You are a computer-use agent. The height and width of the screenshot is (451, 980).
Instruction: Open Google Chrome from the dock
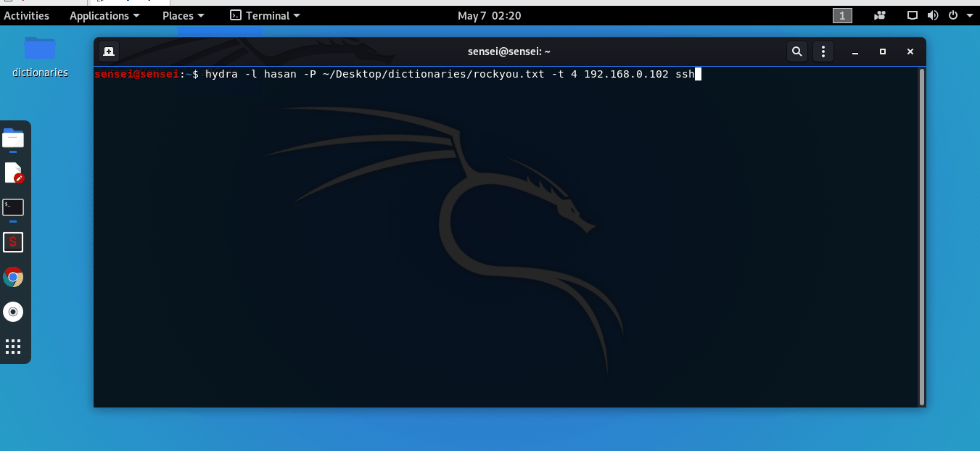click(13, 277)
